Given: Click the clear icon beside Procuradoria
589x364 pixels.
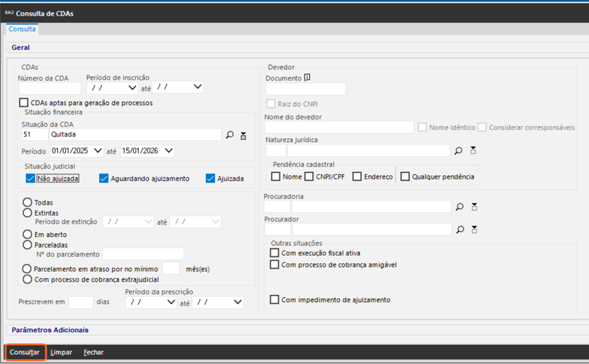Looking at the screenshot, I should pyautogui.click(x=474, y=207).
